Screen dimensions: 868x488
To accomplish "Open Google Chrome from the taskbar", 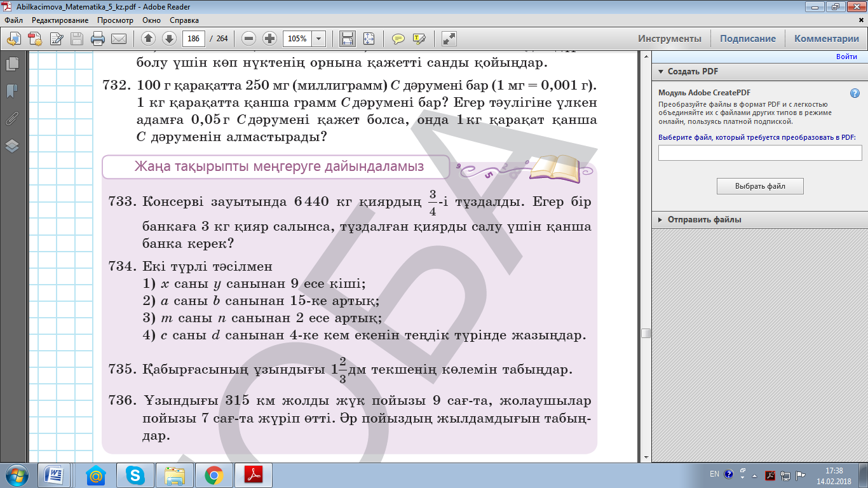I will [214, 475].
